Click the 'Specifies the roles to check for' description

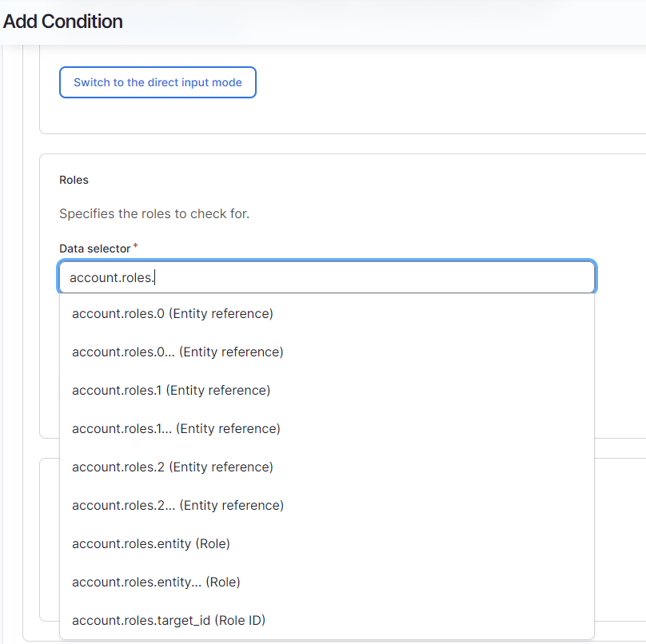(154, 213)
